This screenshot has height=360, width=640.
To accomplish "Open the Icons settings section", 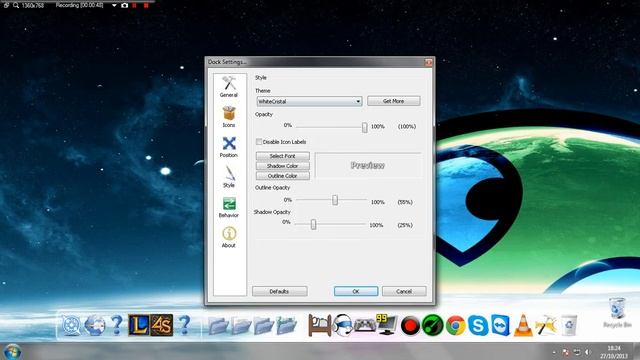I will (229, 117).
